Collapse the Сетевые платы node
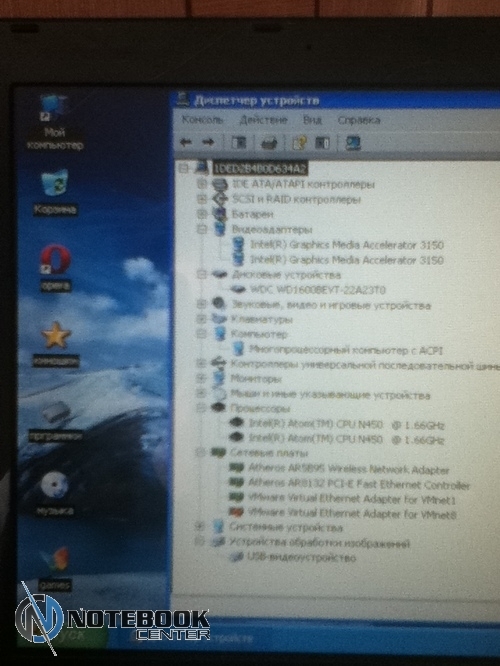This screenshot has height=666, width=500. coord(200,453)
